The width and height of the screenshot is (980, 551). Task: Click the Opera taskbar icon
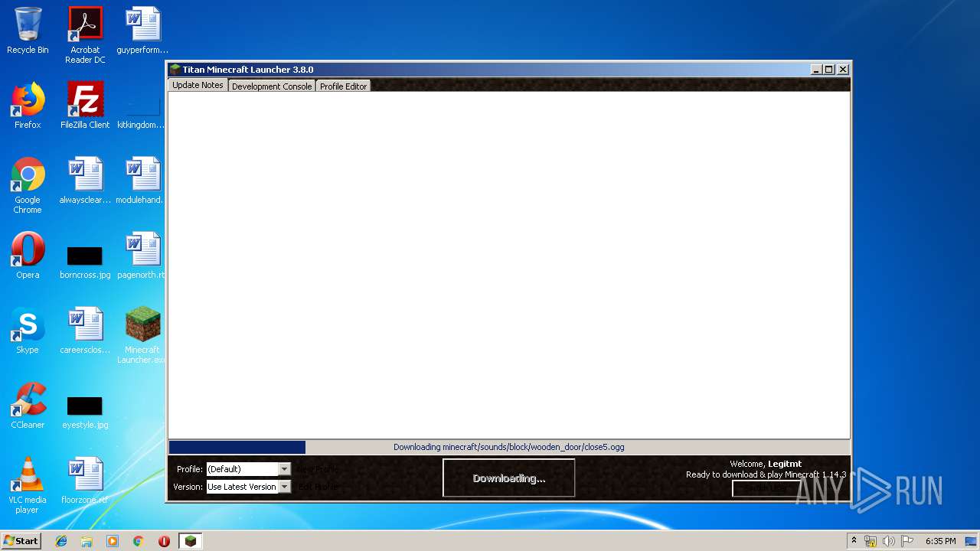coord(164,541)
